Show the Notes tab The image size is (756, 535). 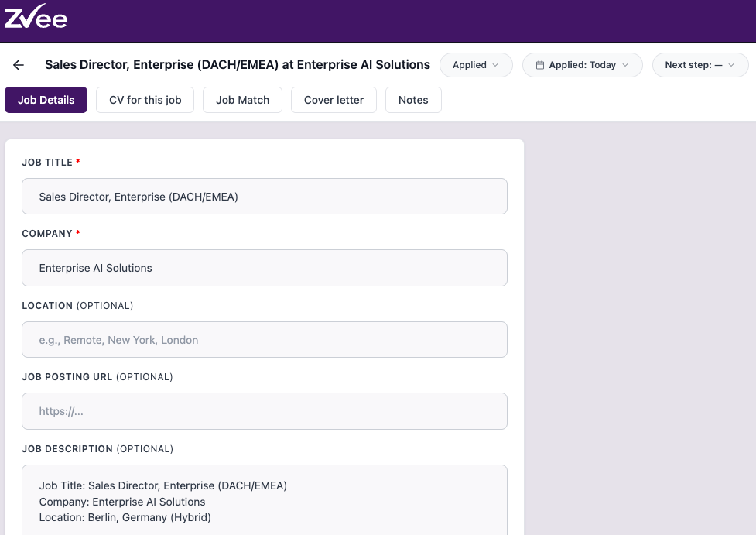click(x=413, y=100)
